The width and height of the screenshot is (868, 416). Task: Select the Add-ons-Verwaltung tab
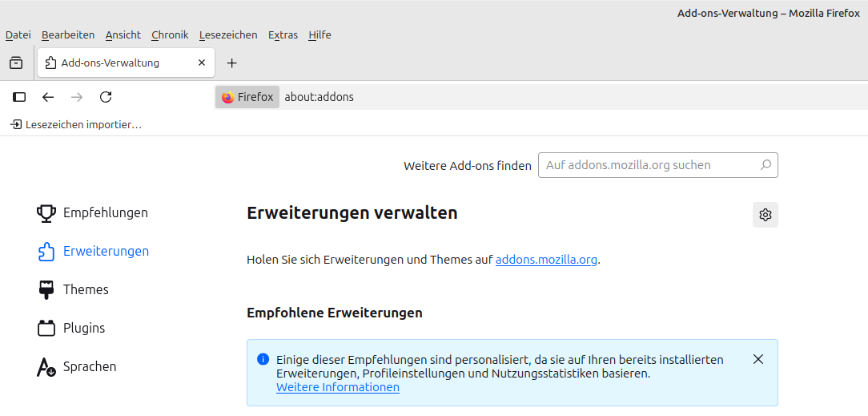click(127, 63)
